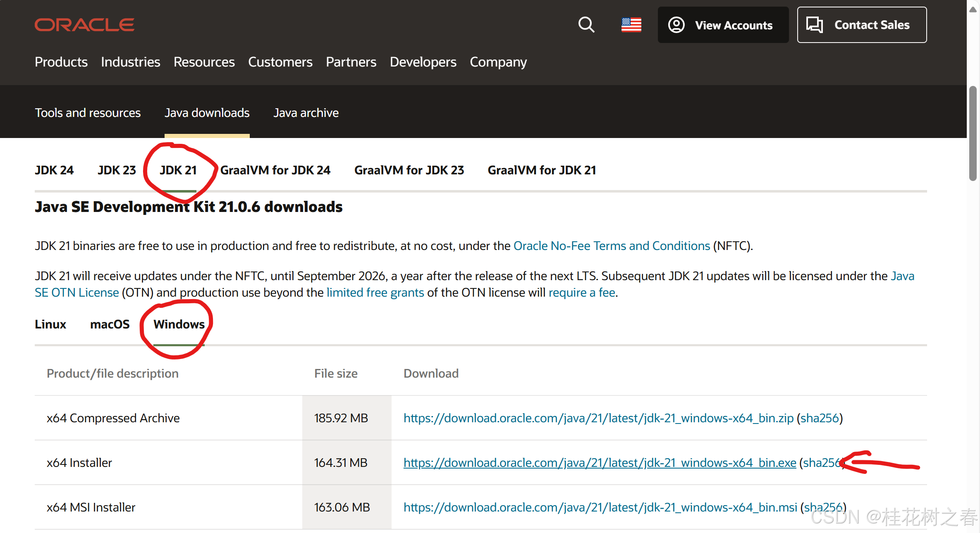Screen dimensions: 980x533
Task: Click the Contact Sales button
Action: (x=862, y=25)
